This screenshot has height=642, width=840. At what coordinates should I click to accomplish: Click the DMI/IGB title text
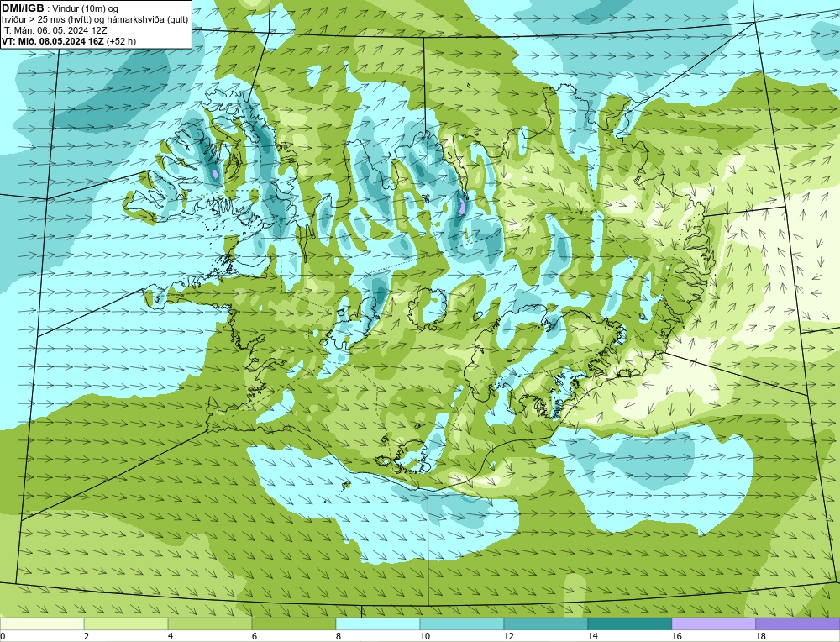(23, 8)
